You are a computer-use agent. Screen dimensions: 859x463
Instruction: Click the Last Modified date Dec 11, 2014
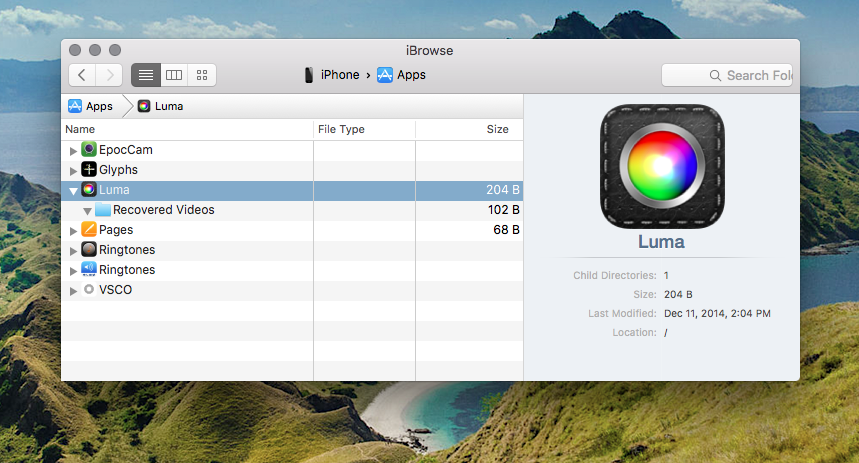click(x=717, y=313)
